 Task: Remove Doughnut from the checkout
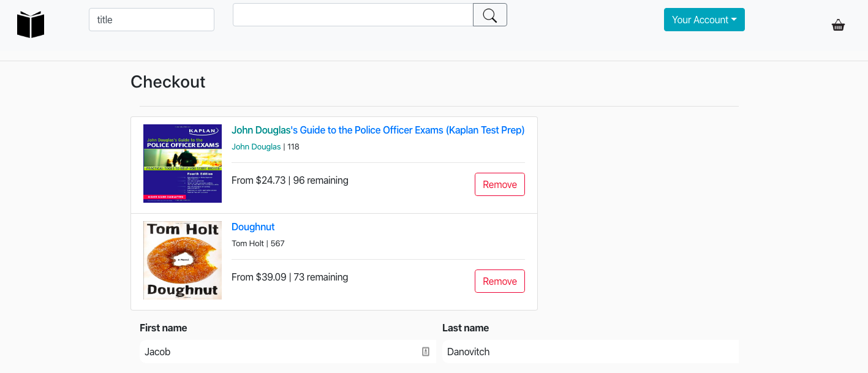tap(499, 281)
